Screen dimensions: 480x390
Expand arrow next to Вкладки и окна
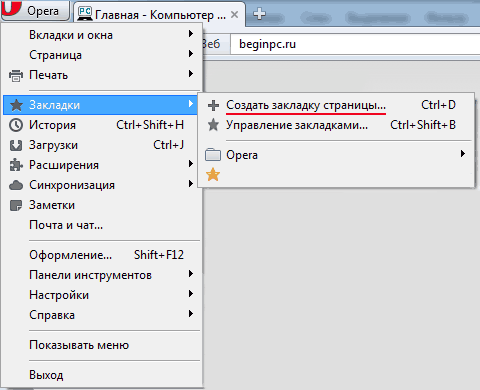(x=191, y=33)
